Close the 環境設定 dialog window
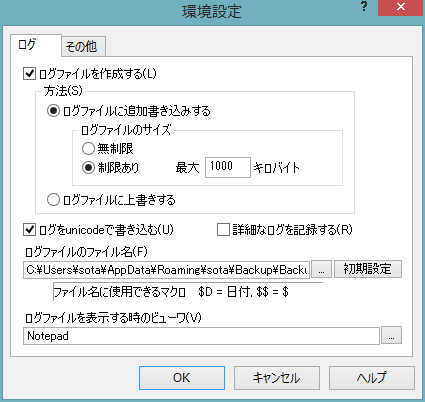425x402 pixels. [401, 7]
